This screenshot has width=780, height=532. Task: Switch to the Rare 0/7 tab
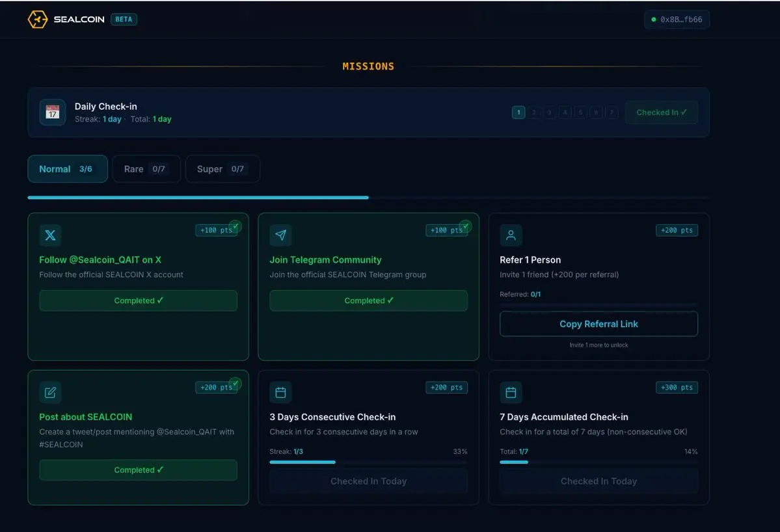[x=146, y=169]
